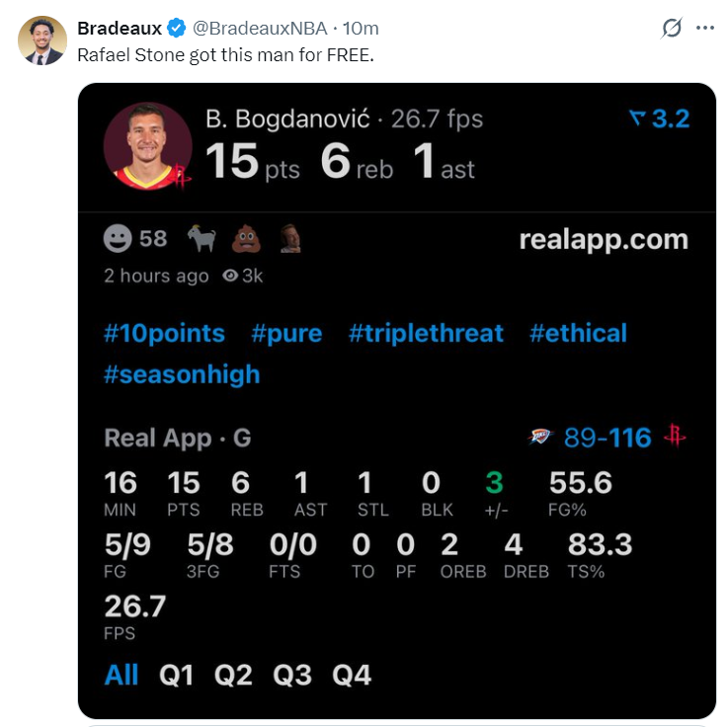Click the smiley reaction icon with 58
This screenshot has width=728, height=727.
tap(118, 239)
